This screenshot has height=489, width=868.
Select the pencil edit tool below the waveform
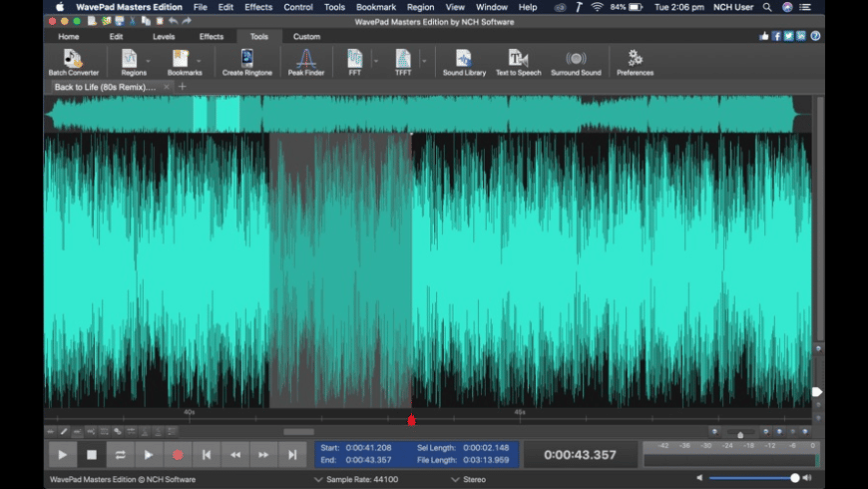64,431
